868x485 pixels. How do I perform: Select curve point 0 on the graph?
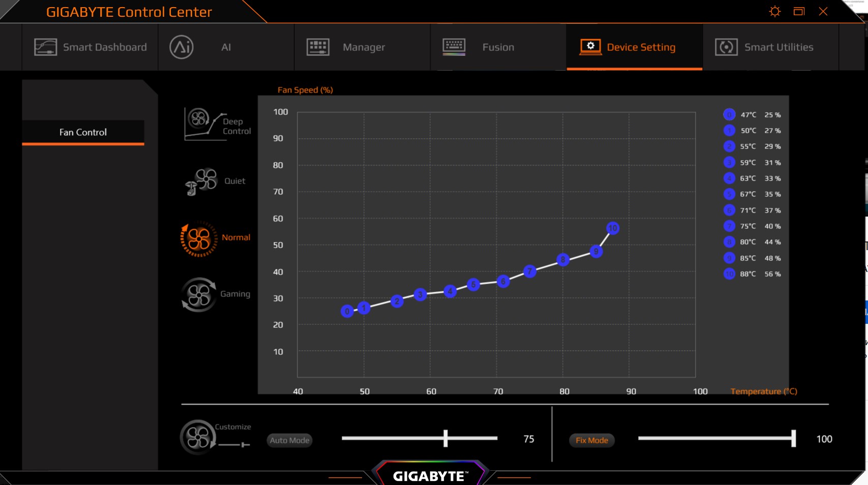coord(347,311)
